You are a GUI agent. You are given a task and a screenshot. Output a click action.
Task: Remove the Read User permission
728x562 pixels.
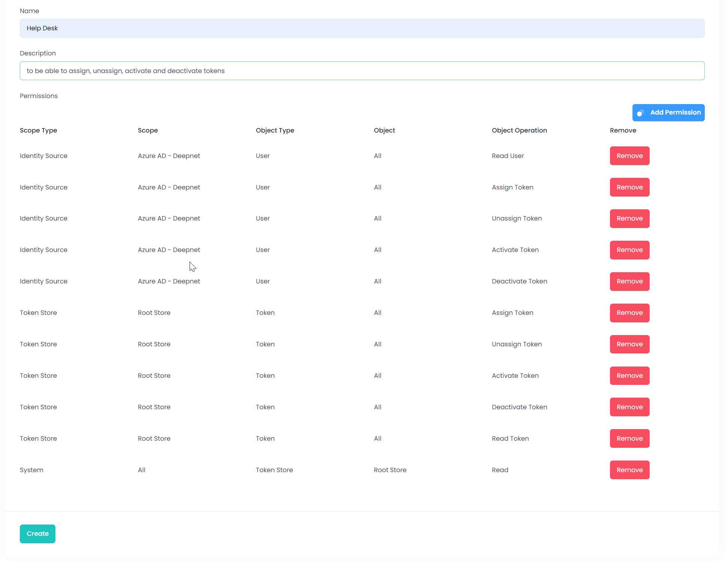(629, 156)
